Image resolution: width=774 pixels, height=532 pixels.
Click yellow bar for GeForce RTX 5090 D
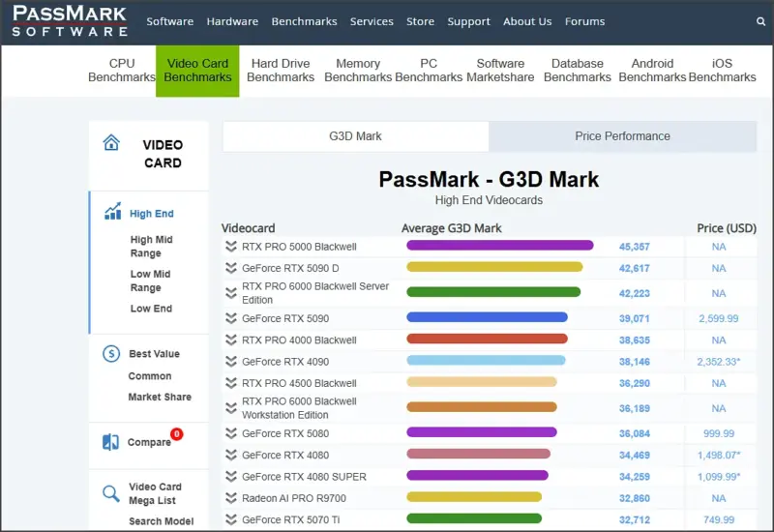pos(494,267)
